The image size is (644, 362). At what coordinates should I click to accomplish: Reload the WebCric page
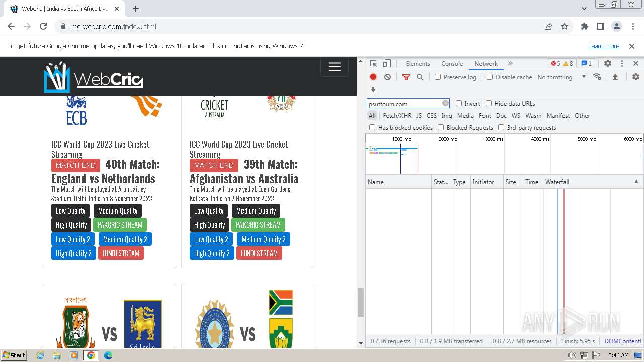coord(43,26)
